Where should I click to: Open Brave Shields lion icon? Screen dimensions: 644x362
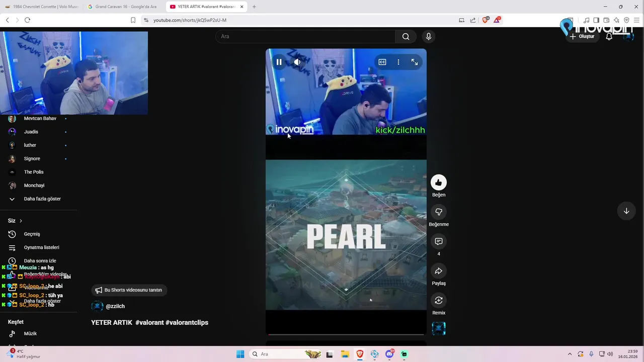485,20
